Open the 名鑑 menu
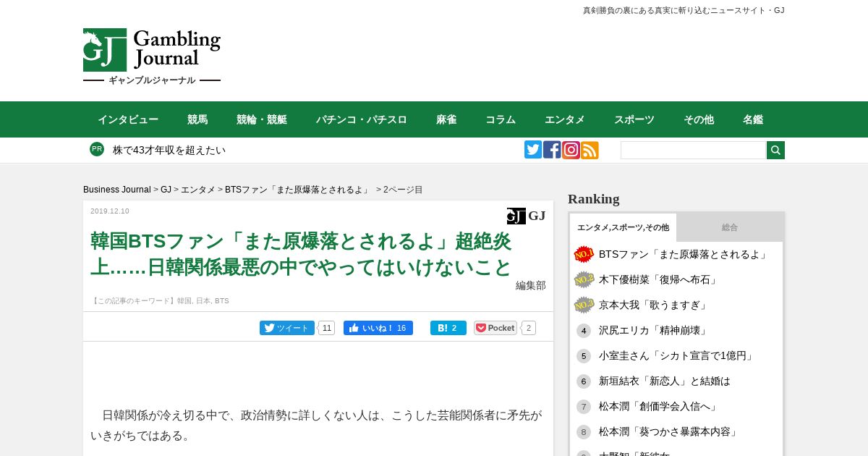The height and width of the screenshot is (456, 868). [x=753, y=119]
